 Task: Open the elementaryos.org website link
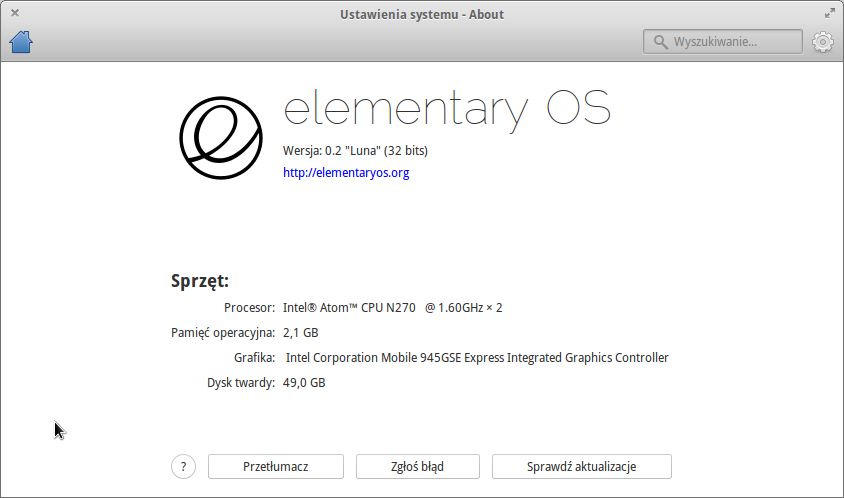point(346,173)
